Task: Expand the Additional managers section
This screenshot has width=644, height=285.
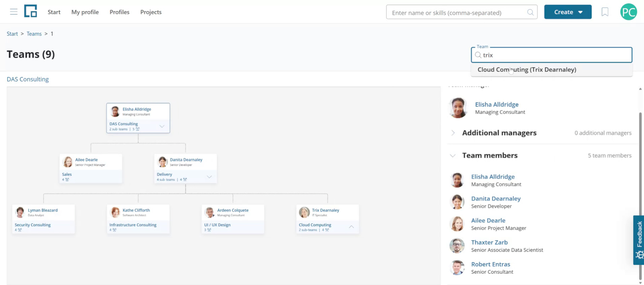Action: point(453,133)
